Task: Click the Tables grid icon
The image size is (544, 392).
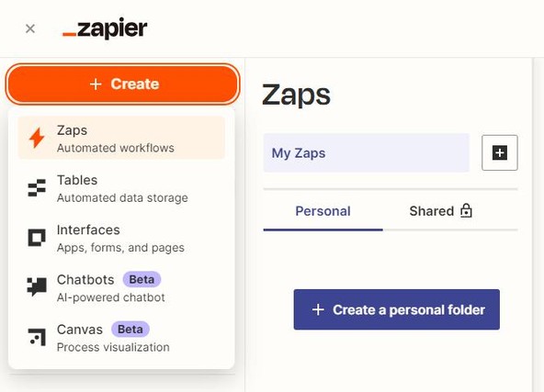Action: coord(37,187)
